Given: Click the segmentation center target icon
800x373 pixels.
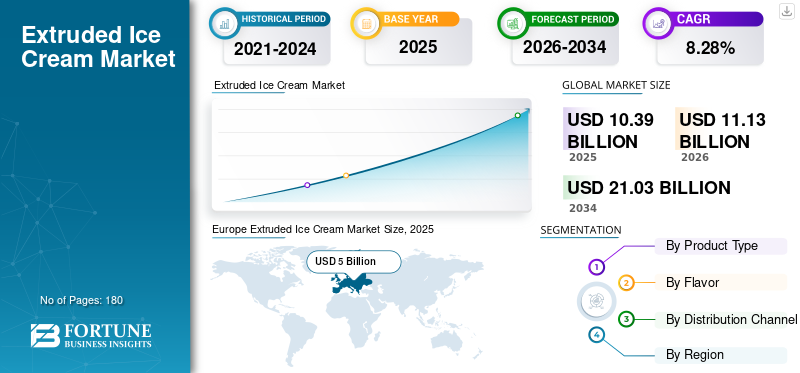Looking at the screenshot, I should click(x=595, y=301).
